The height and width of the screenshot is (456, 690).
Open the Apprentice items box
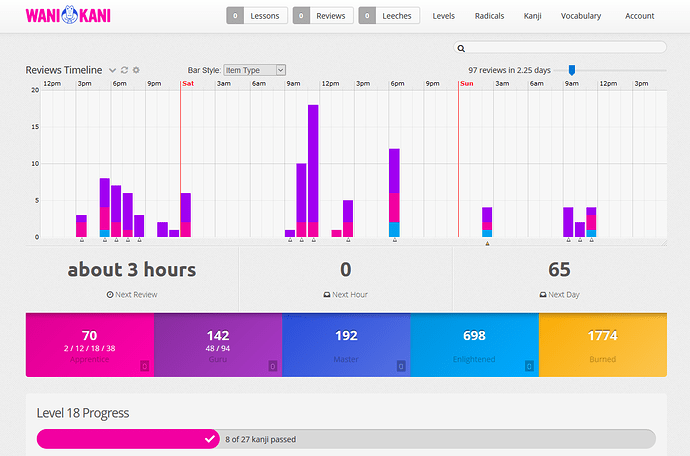pyautogui.click(x=90, y=345)
